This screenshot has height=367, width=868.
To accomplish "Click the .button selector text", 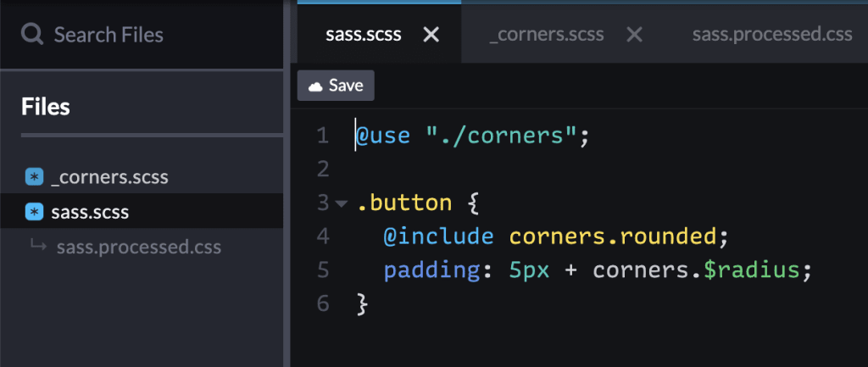I will click(x=404, y=203).
